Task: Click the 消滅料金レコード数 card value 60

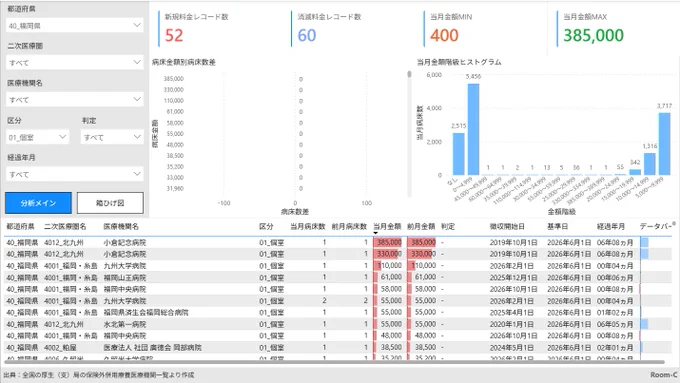Action: 307,36
